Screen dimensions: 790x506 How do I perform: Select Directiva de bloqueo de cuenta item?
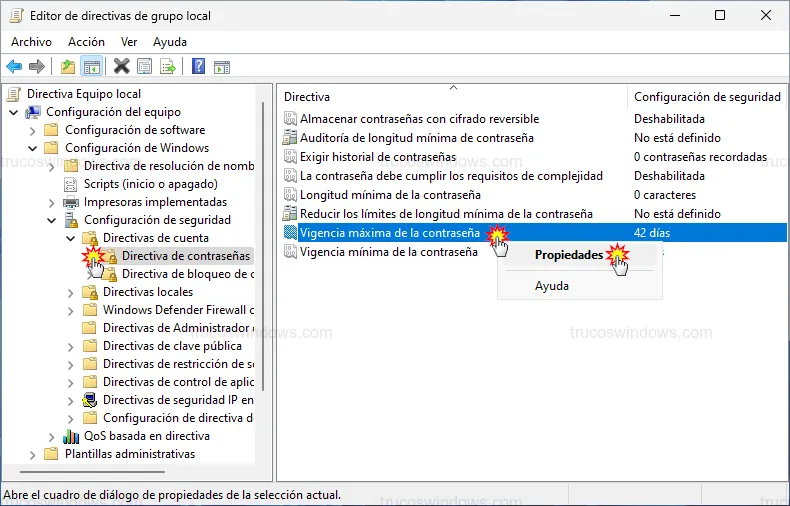tap(187, 274)
